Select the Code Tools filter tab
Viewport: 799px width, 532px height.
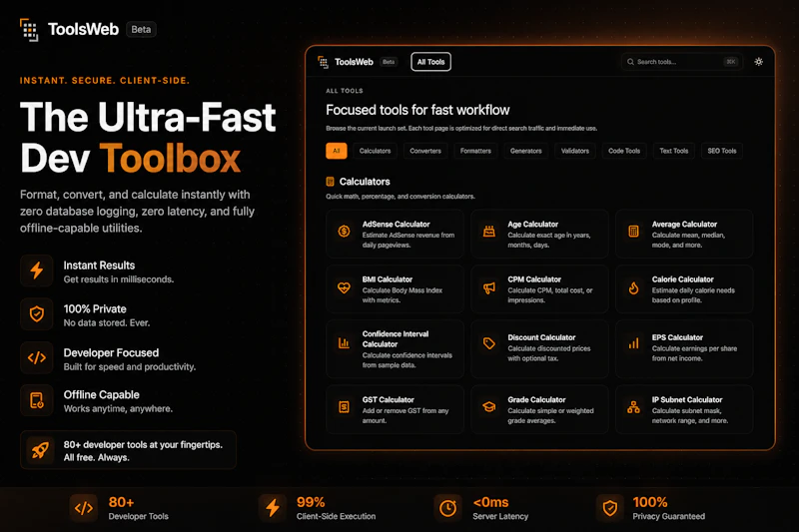click(624, 151)
